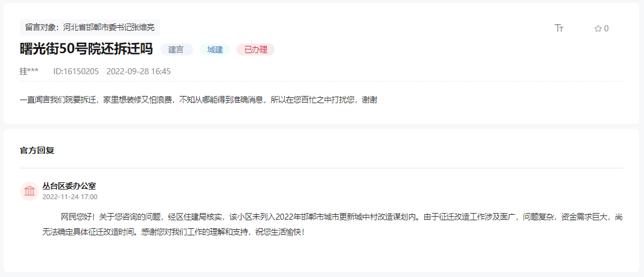This screenshot has height=277, width=644.
Task: Select the 建言 tag
Action: coord(176,49)
